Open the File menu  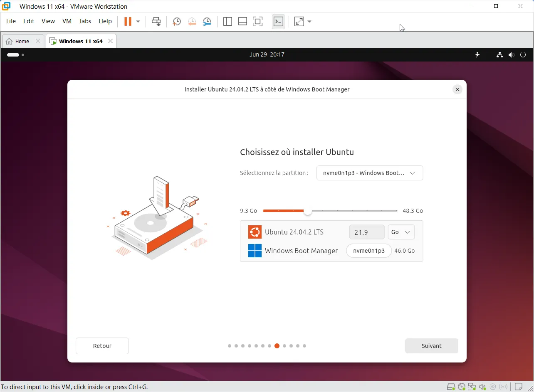(11, 21)
